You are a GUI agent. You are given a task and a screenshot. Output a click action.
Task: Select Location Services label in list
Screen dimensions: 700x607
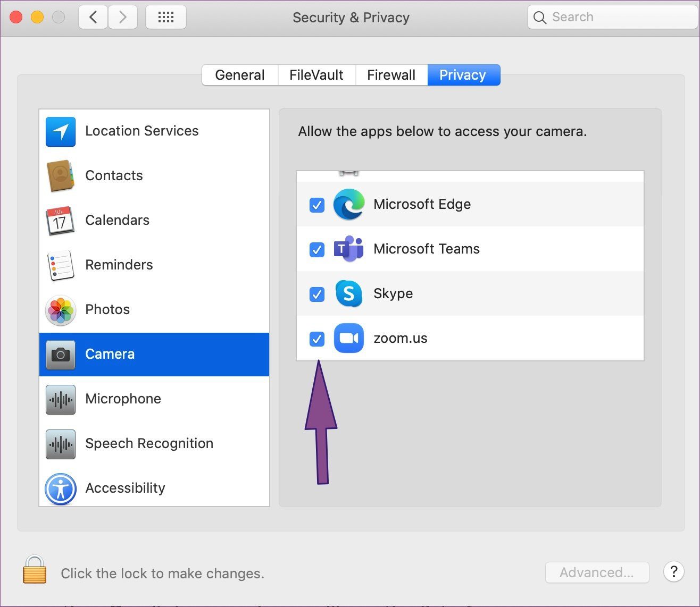142,131
